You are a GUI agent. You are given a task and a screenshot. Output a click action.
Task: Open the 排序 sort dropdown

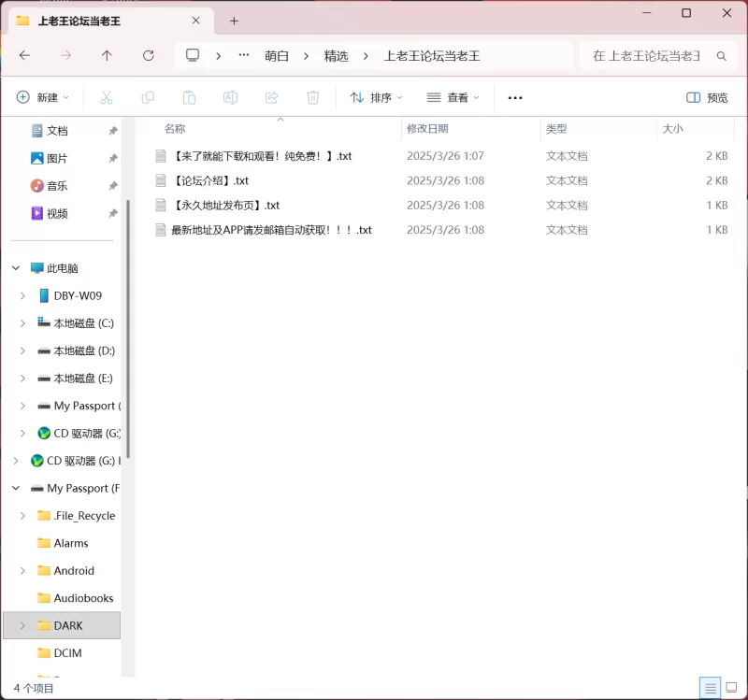pyautogui.click(x=376, y=97)
